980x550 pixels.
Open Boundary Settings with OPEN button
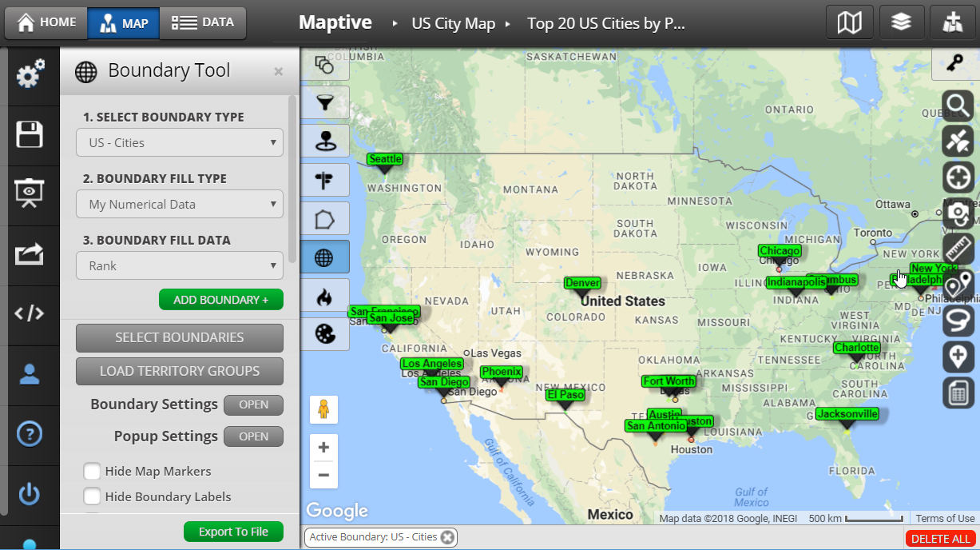click(x=253, y=405)
